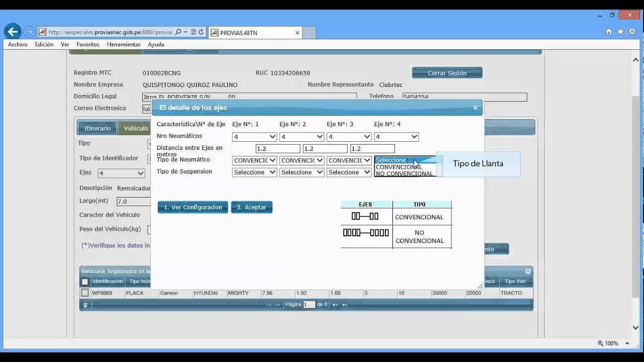
Task: Open Nro Neumáticos dropdown for Eje 4
Action: 396,137
